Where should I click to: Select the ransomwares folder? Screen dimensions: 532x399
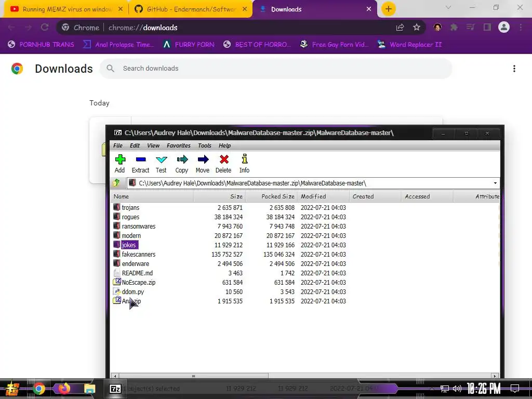coord(138,227)
